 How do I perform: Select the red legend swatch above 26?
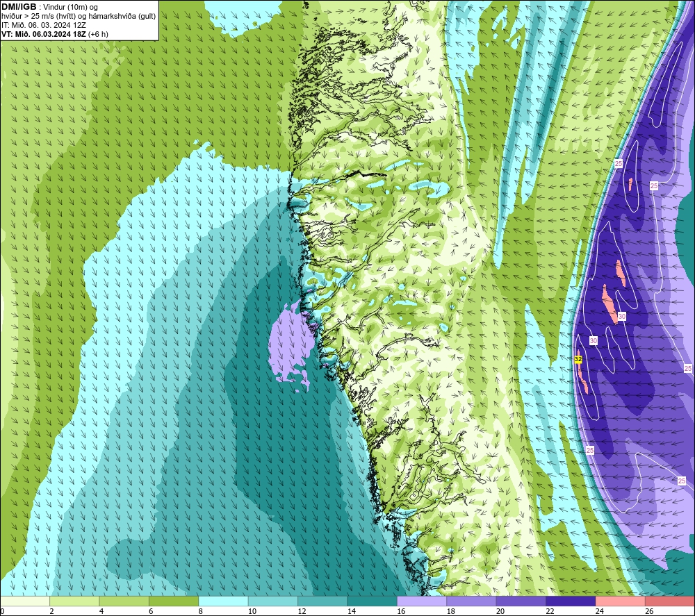coord(670,601)
